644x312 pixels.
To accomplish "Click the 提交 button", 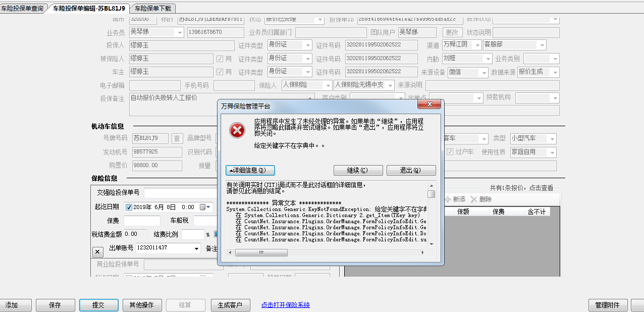I will [x=99, y=305].
